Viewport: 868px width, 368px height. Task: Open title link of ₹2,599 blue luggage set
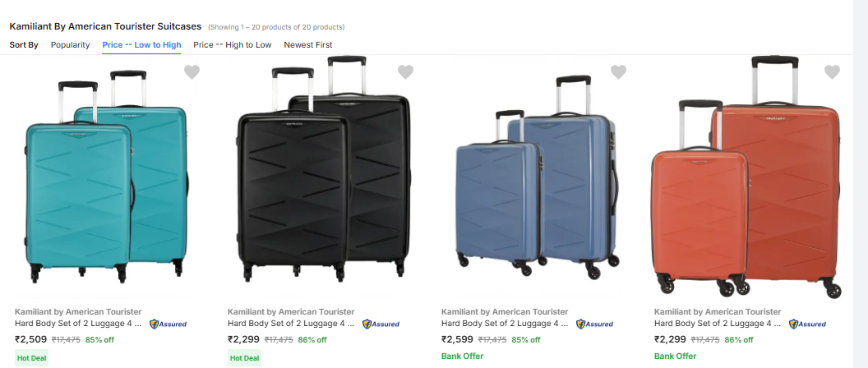(505, 324)
